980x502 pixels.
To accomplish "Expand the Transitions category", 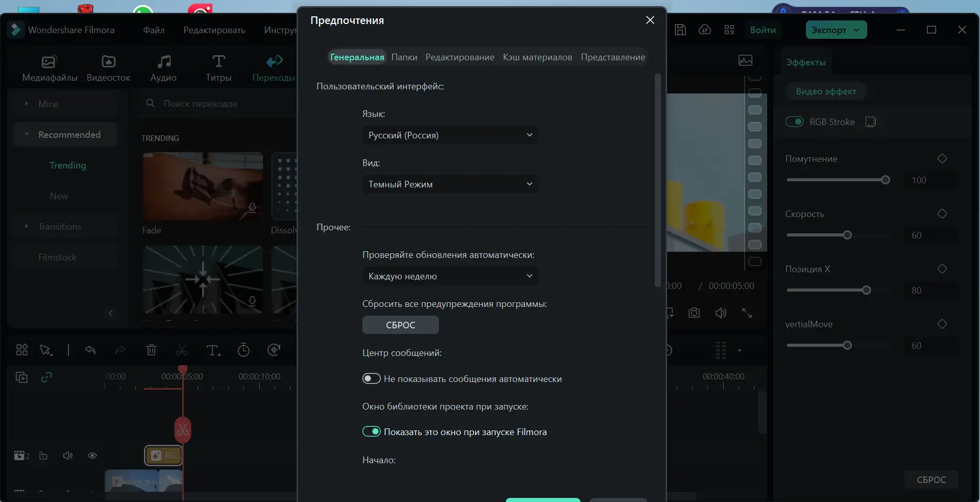I will pos(27,226).
